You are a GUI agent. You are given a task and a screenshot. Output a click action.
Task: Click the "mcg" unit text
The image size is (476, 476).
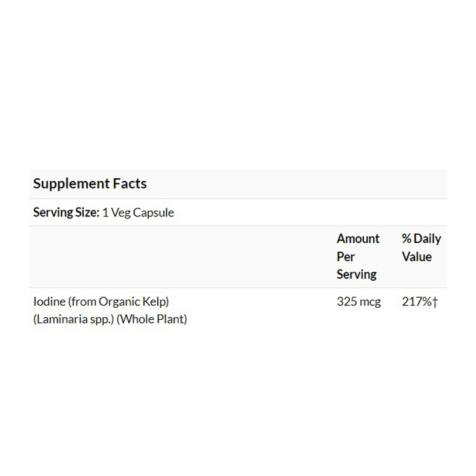pyautogui.click(x=369, y=302)
